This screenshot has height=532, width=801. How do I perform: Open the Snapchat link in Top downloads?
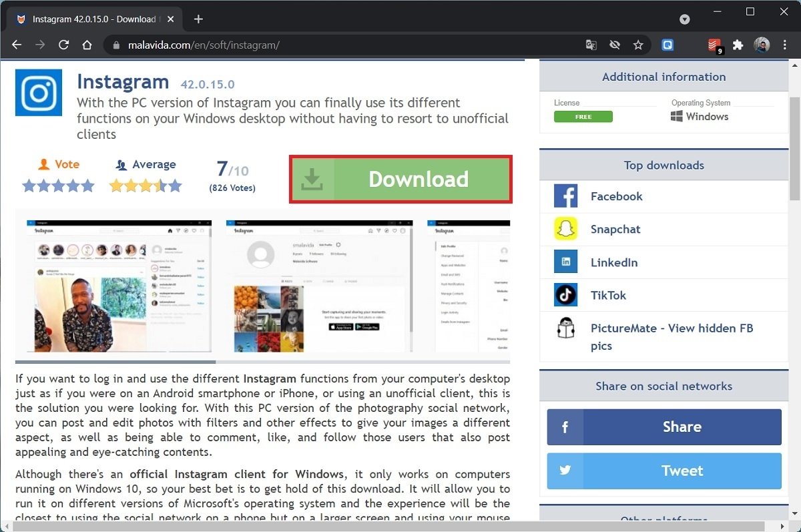pos(615,229)
